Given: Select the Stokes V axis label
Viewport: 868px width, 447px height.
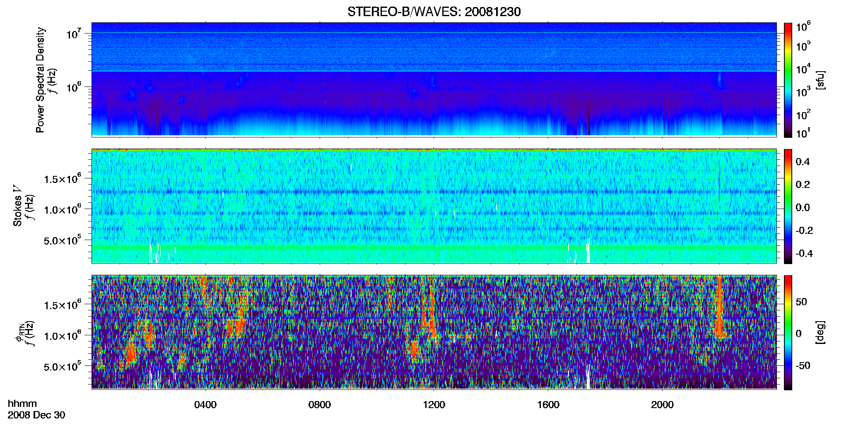Looking at the screenshot, I should pos(17,206).
